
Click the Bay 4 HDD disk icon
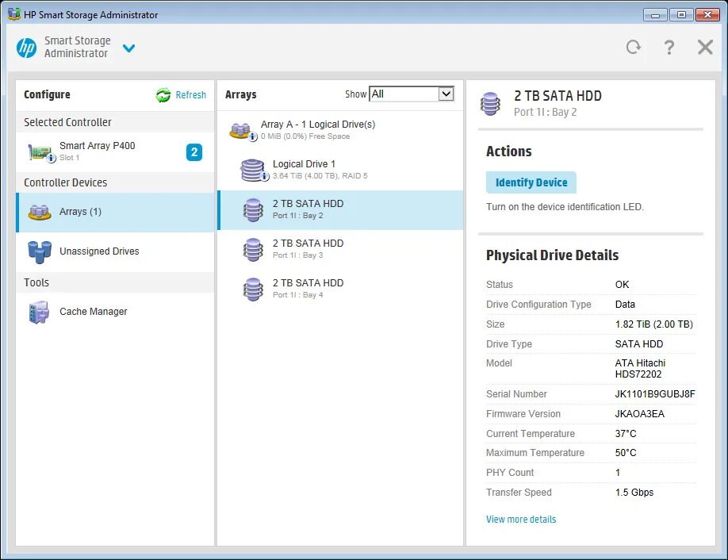(253, 289)
